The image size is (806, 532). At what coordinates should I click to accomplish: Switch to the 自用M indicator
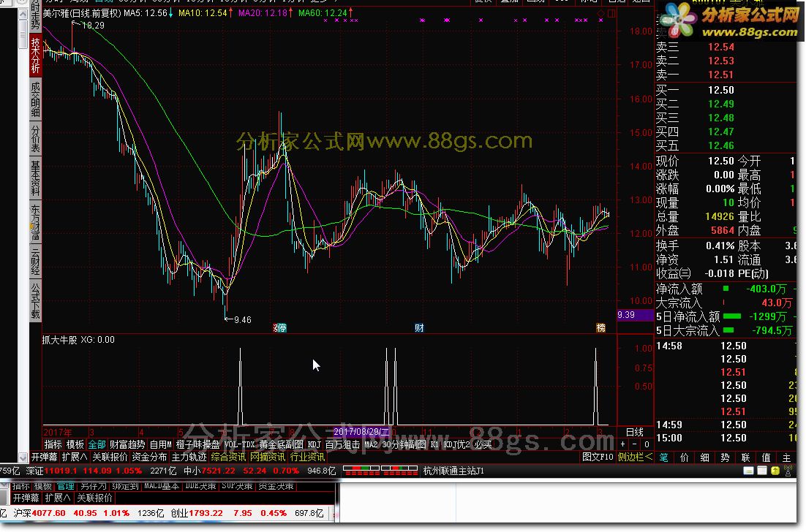(161, 445)
